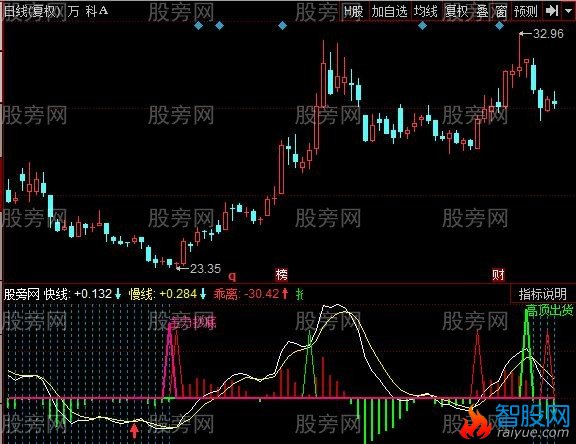576x444 pixels.
Task: Click the blue diamond below 窗 button
Action: (x=499, y=26)
